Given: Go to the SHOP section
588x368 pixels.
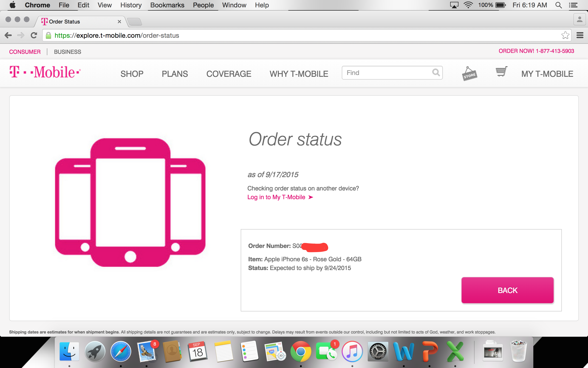Looking at the screenshot, I should click(132, 74).
